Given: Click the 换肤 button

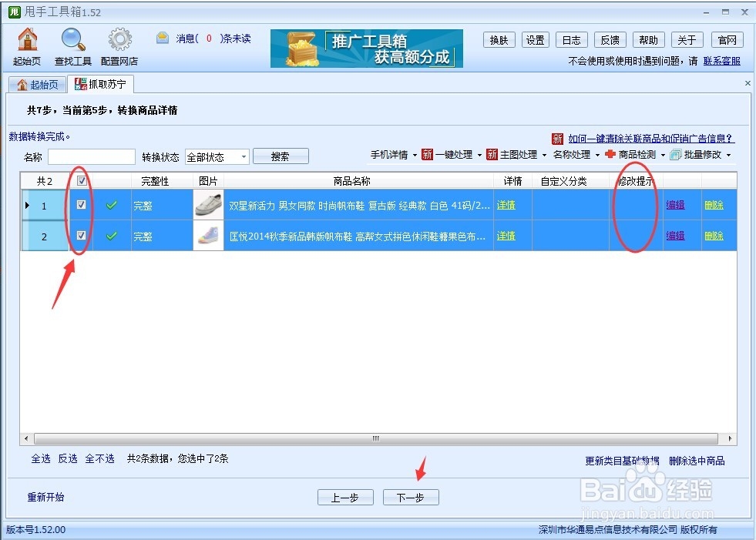Looking at the screenshot, I should click(x=499, y=40).
